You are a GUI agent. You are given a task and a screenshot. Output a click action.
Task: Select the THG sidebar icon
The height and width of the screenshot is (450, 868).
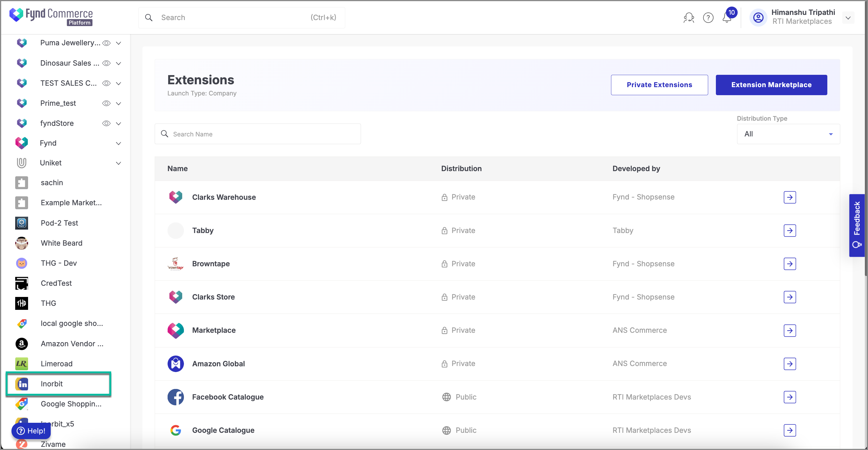click(21, 303)
